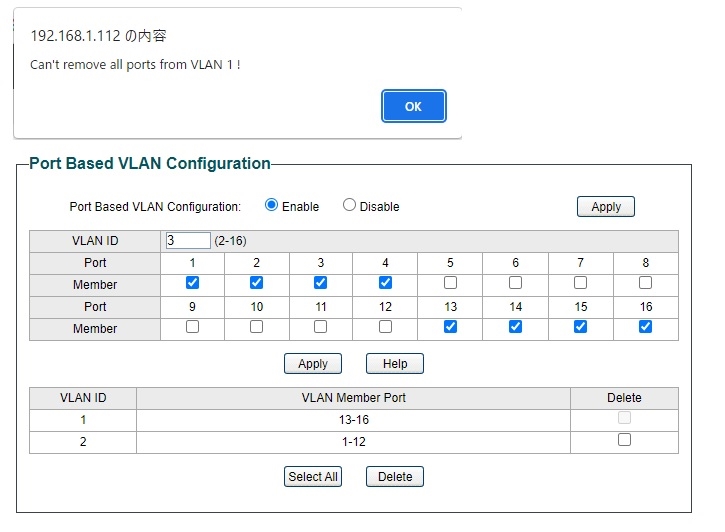Image resolution: width=725 pixels, height=532 pixels.
Task: Check the Member checkbox for port 12
Action: pyautogui.click(x=385, y=327)
